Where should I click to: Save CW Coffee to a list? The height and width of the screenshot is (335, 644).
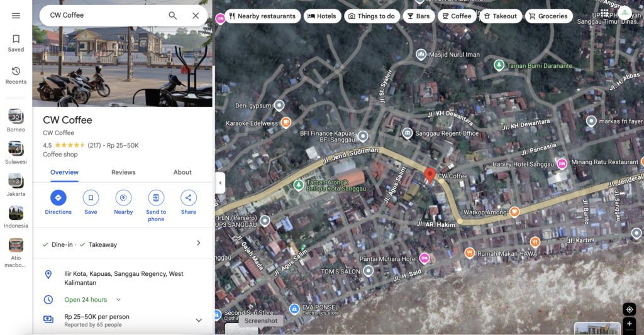(x=91, y=198)
